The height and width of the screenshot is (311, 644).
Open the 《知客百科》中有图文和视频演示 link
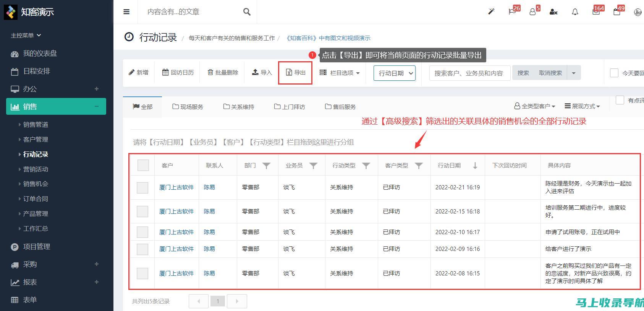(328, 38)
